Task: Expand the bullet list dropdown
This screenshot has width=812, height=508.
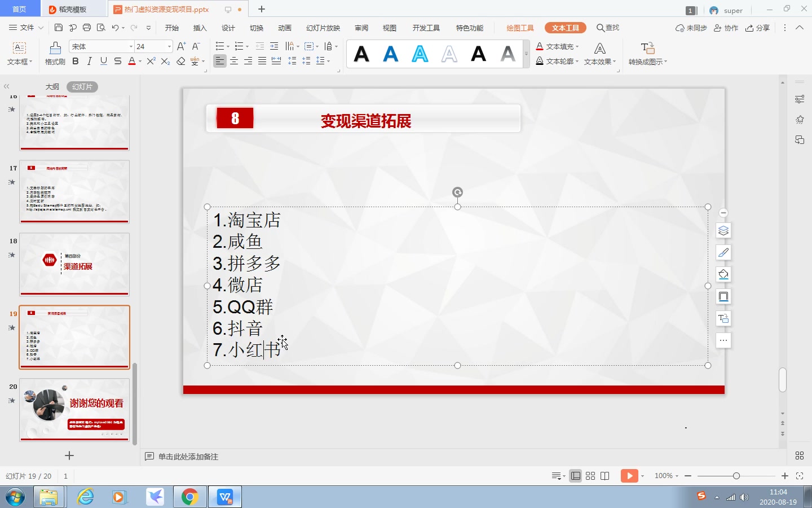Action: point(228,47)
